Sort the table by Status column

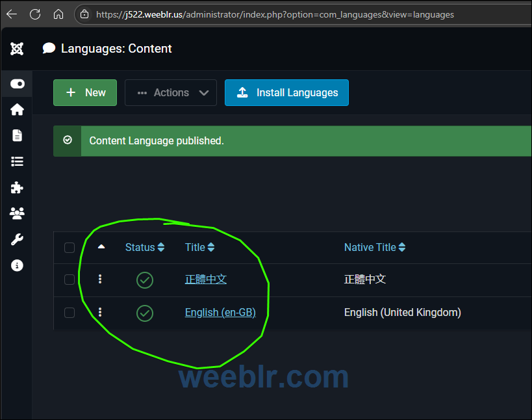tap(144, 247)
